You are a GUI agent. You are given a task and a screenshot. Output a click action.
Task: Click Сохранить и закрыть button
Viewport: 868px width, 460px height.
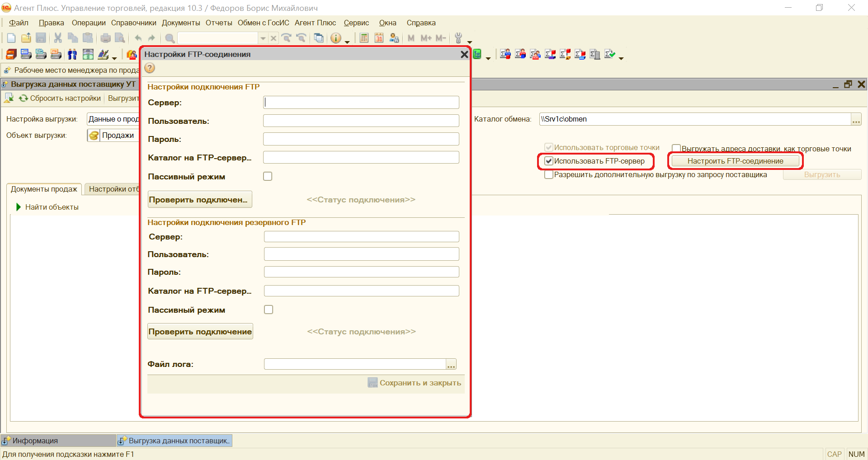tap(415, 383)
